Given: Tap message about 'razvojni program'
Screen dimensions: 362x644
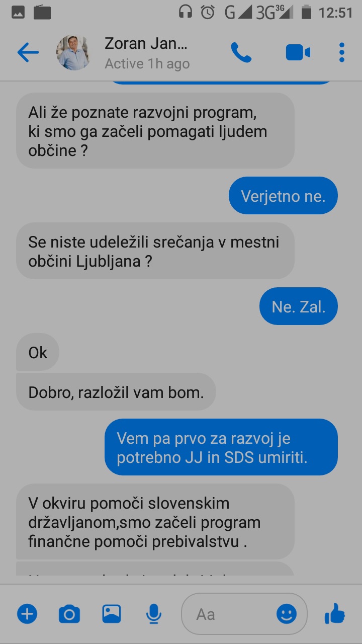Looking at the screenshot, I should click(155, 131).
